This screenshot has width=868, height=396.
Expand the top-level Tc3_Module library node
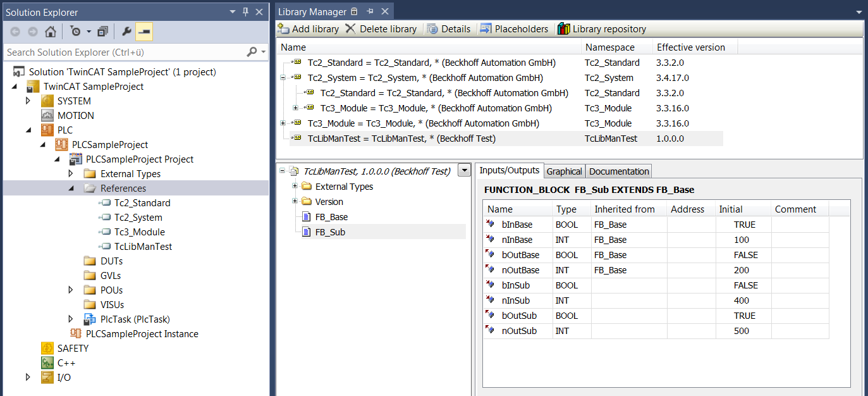coord(283,123)
